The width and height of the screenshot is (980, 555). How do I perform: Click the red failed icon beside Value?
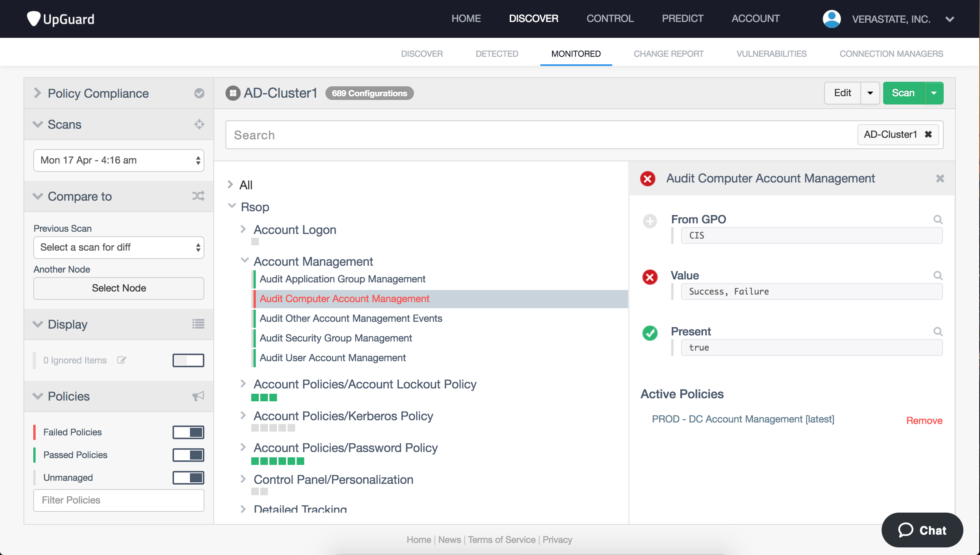650,277
